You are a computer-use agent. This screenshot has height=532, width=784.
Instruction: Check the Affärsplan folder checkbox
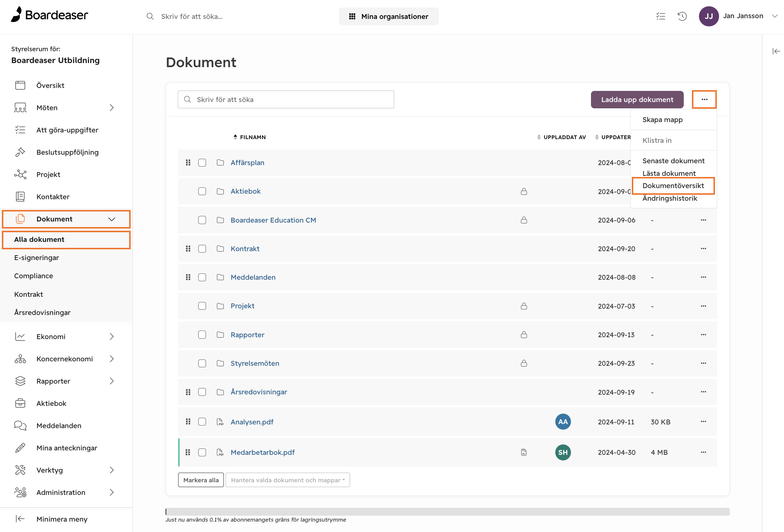click(202, 162)
